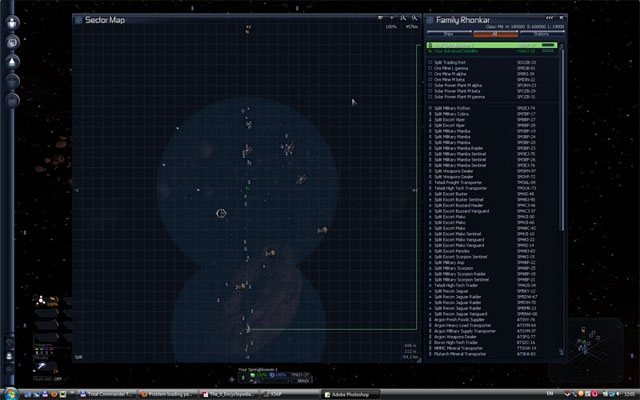Select Teladi High Tech Transporter row
The width and height of the screenshot is (640, 400).
pyautogui.click(x=492, y=188)
